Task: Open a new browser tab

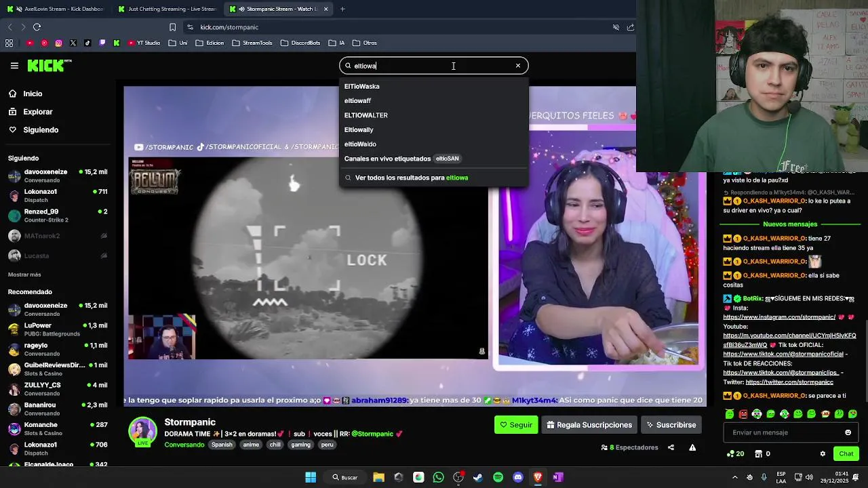Action: [342, 9]
